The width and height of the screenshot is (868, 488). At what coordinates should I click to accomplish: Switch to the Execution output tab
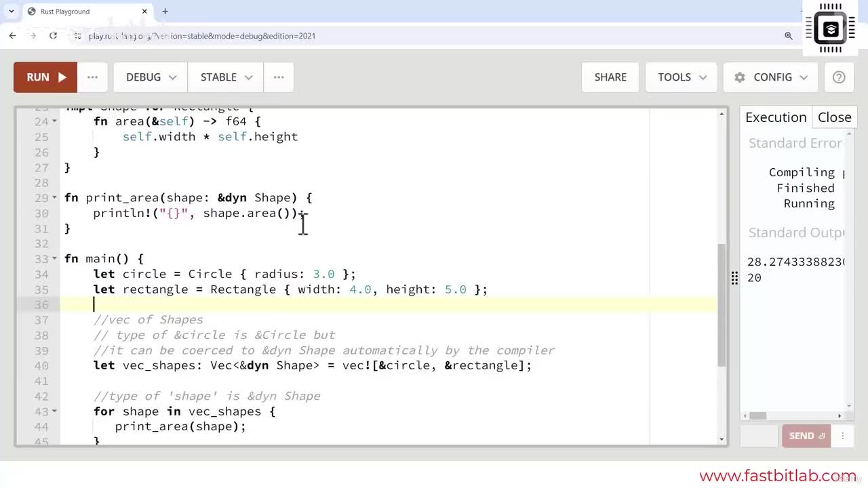(776, 117)
